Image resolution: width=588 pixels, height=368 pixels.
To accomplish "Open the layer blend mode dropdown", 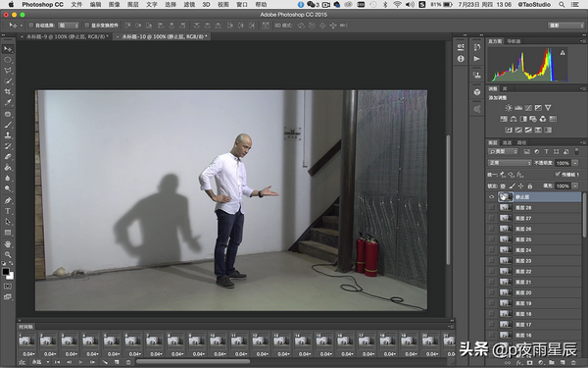I will (x=510, y=163).
